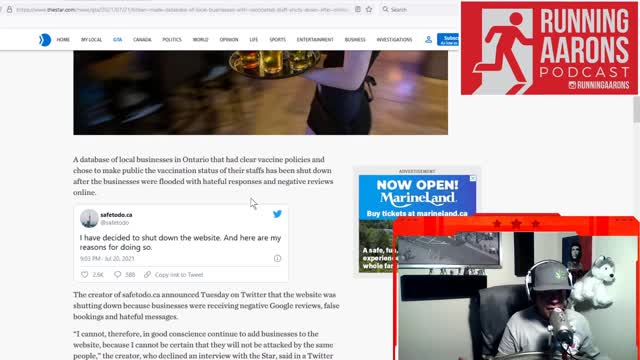Open the WORLD nav section
The image size is (640, 360).
click(200, 40)
